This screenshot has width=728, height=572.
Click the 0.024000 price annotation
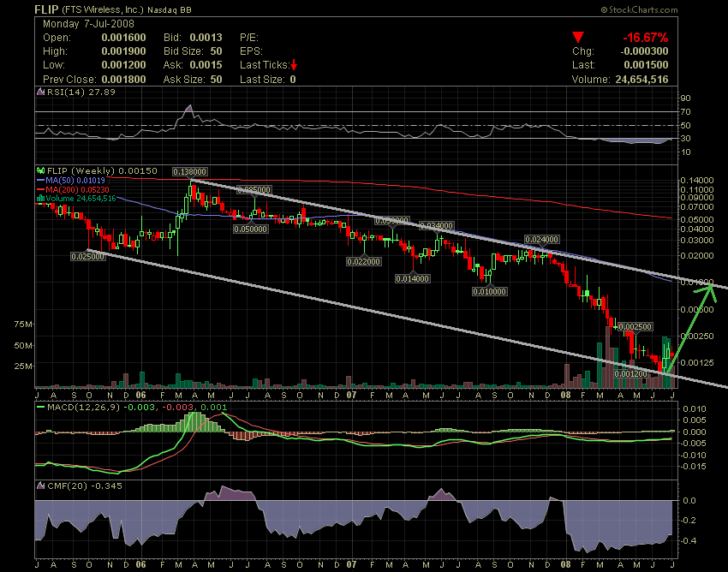click(542, 240)
